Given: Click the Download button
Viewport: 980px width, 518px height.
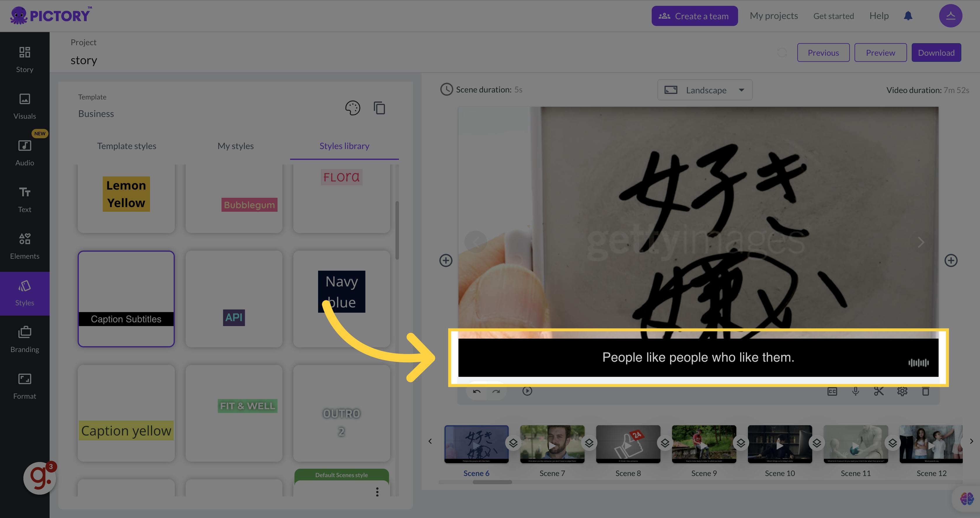Looking at the screenshot, I should [x=936, y=52].
